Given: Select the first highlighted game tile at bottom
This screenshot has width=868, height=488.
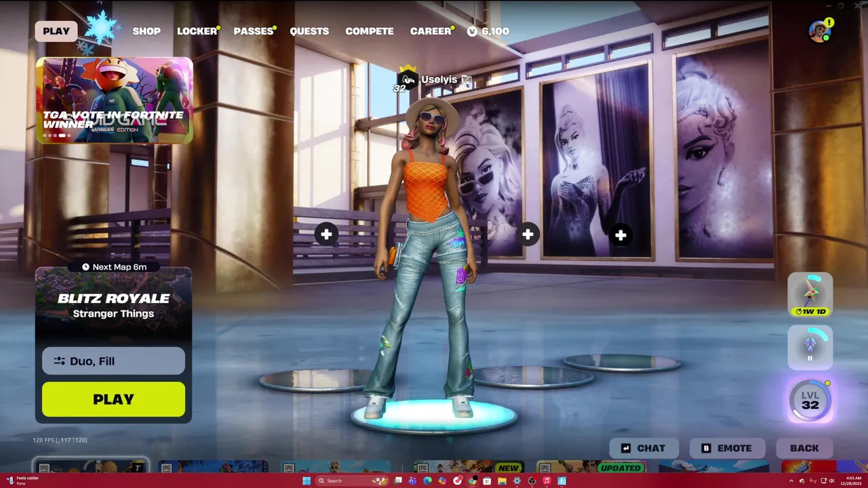Looking at the screenshot, I should pos(91,466).
